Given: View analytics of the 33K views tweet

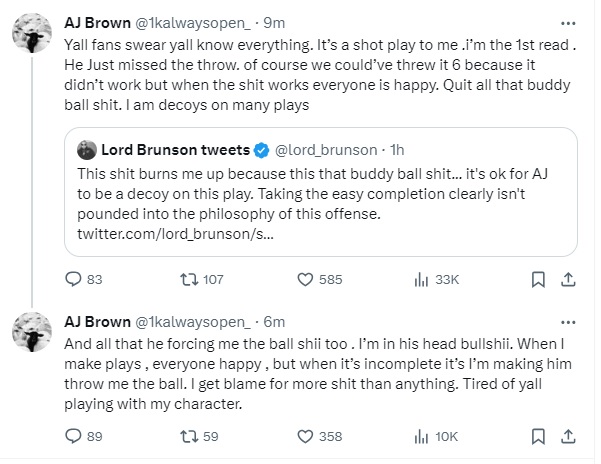Looking at the screenshot, I should coord(421,280).
